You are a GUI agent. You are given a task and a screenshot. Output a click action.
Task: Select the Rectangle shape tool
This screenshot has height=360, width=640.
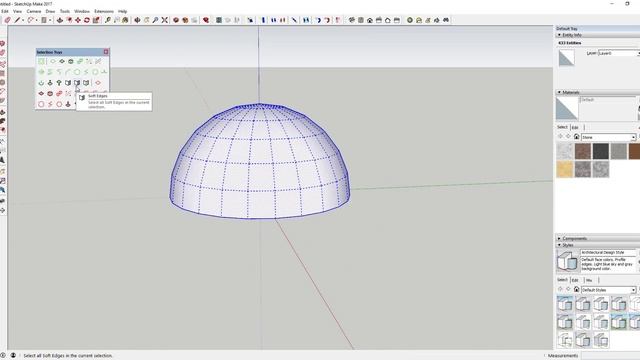(x=43, y=20)
